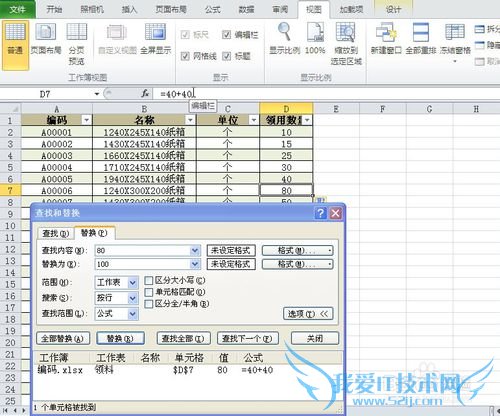Open the 搜索 按行 dropdown

pyautogui.click(x=133, y=298)
